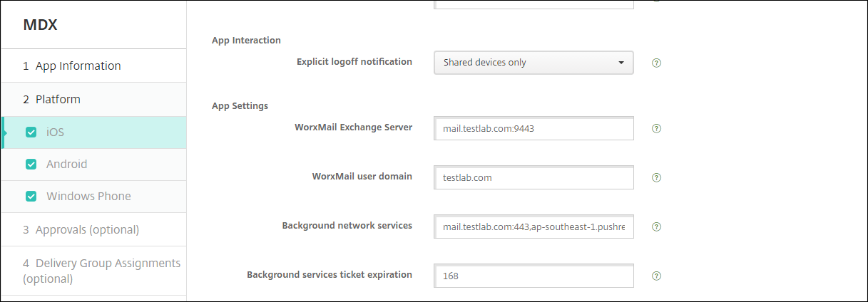
Task: Click the WorxMail Exchange Server field
Action: point(533,129)
